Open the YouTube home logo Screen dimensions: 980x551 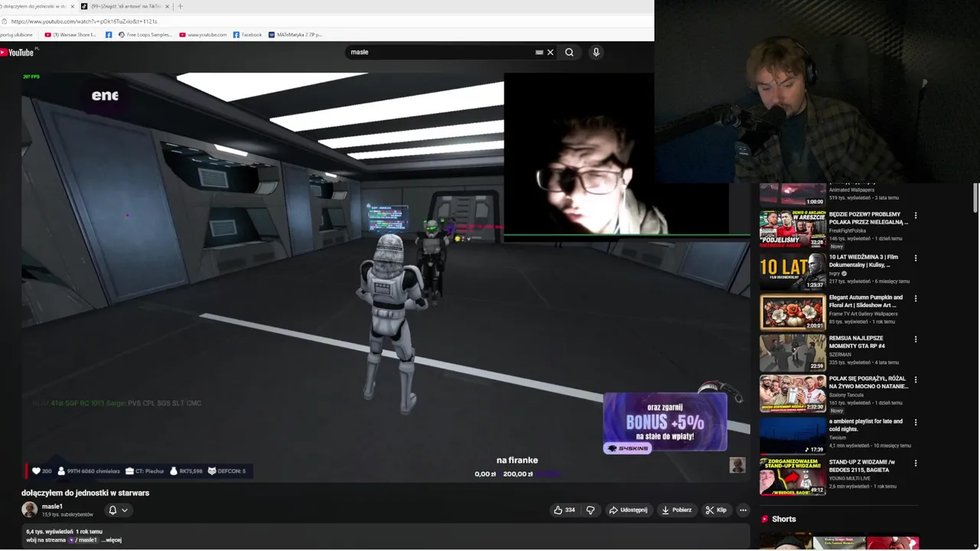coord(17,52)
